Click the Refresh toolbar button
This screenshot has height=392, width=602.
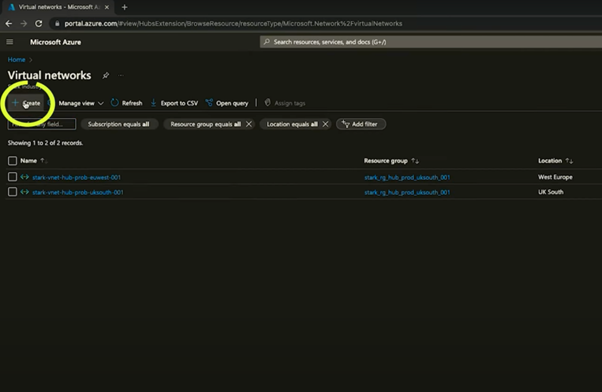tap(127, 103)
